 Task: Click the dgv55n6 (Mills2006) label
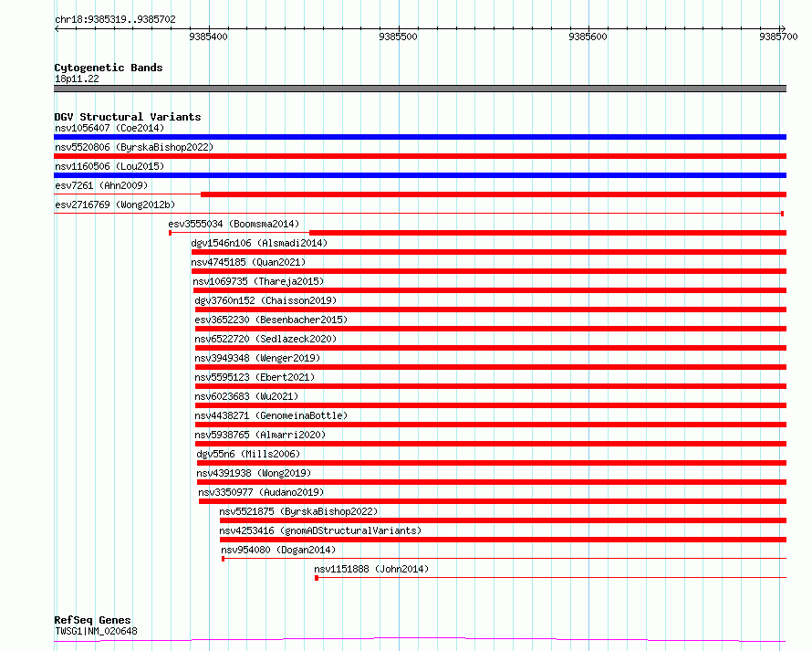tap(248, 454)
